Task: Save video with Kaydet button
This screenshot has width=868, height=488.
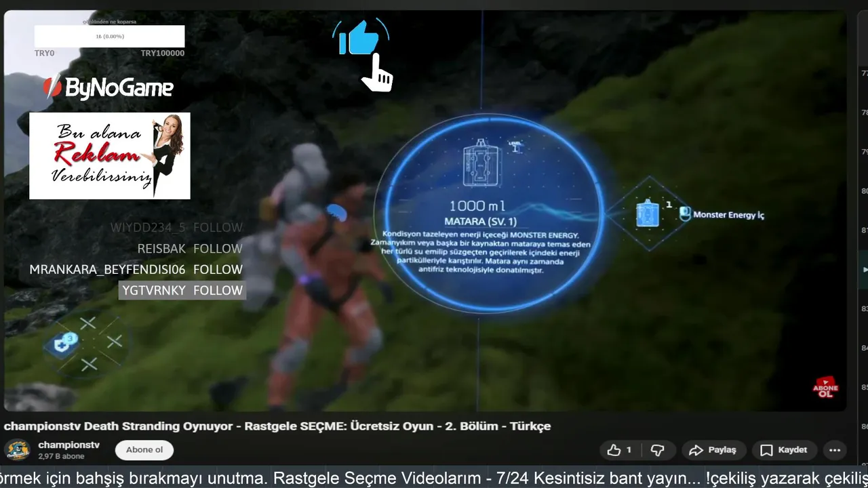Action: click(x=784, y=450)
